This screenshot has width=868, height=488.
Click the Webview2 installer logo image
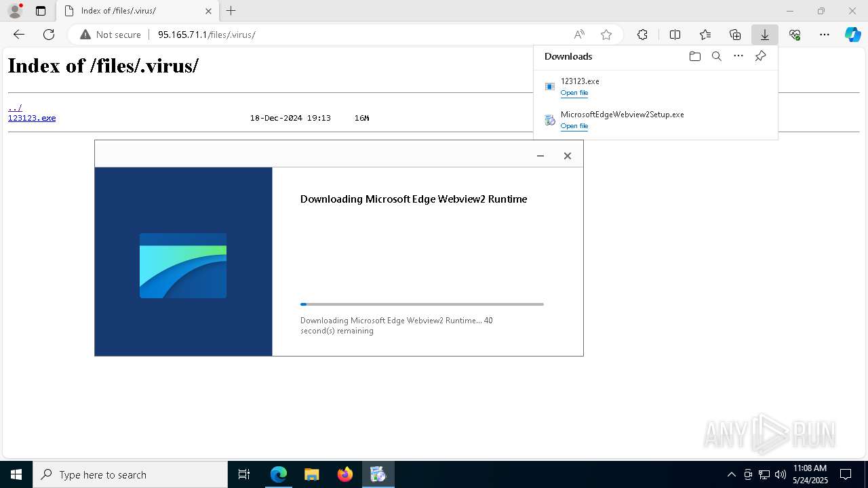pos(183,266)
